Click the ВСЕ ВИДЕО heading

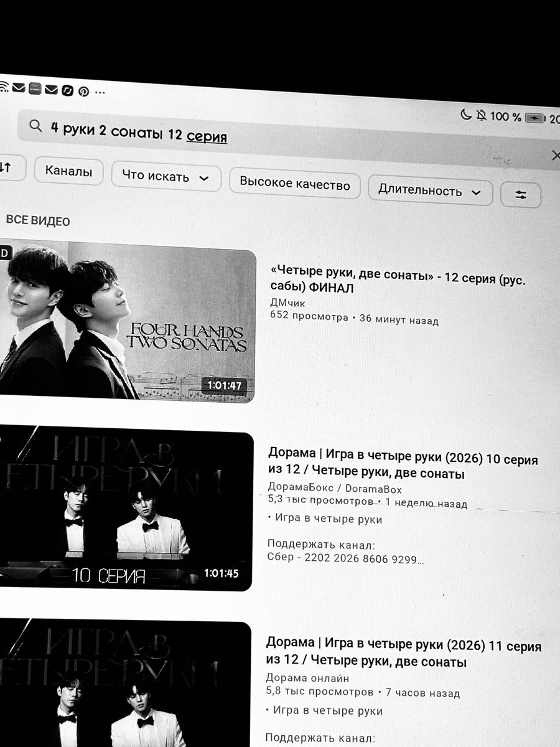[38, 221]
